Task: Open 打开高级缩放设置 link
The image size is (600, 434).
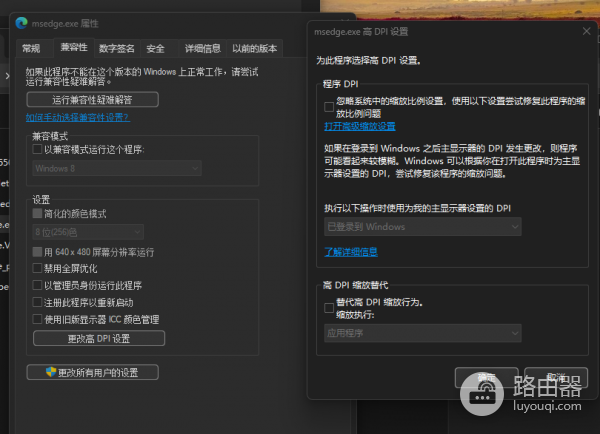Action: tap(360, 126)
